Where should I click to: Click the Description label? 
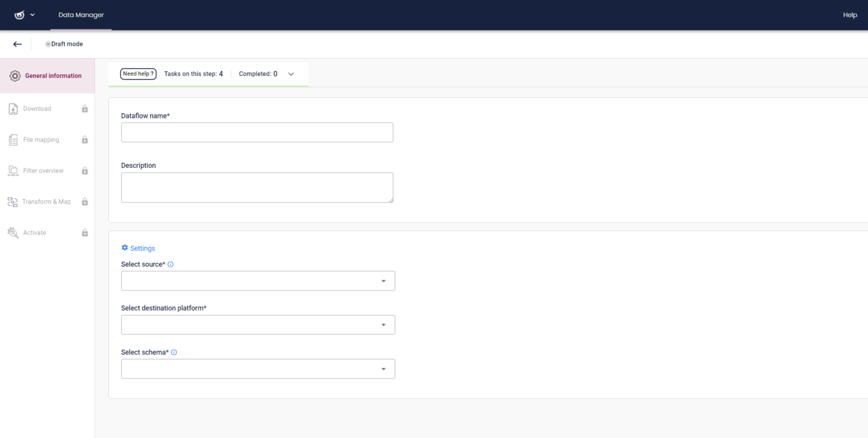(138, 165)
